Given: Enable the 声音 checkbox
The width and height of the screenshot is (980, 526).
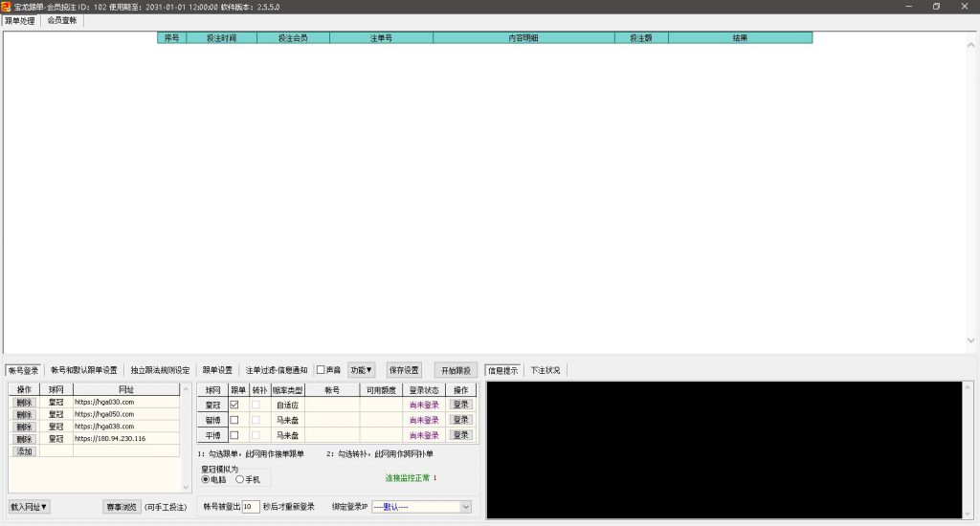Looking at the screenshot, I should pos(321,370).
